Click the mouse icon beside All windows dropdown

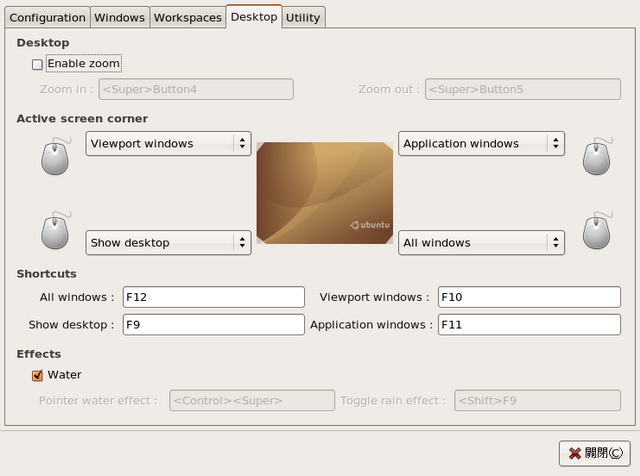[597, 230]
